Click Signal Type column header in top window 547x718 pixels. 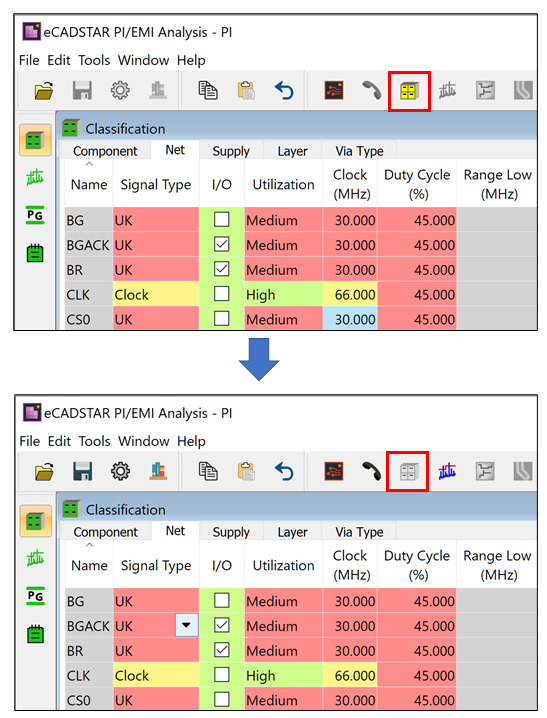click(156, 184)
